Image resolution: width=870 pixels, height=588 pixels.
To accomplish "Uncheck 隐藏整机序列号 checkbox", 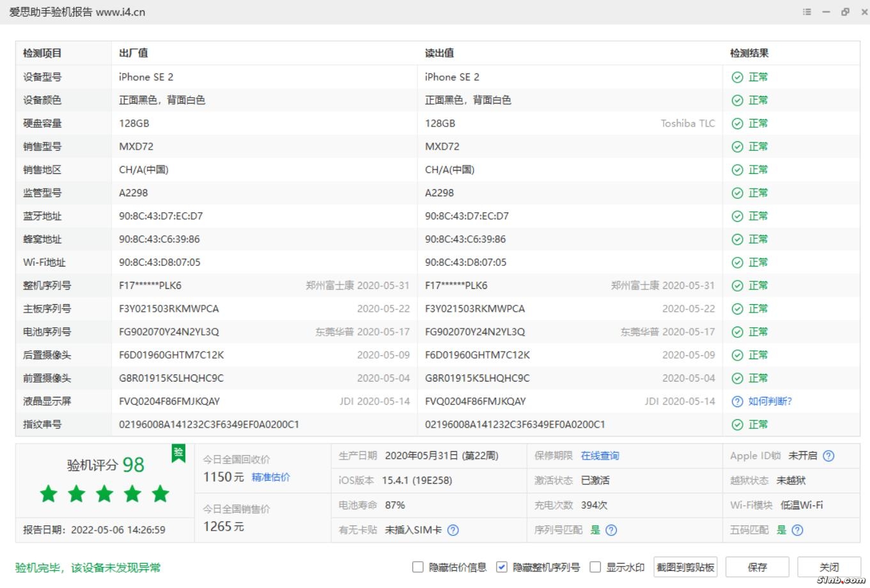I will click(502, 567).
